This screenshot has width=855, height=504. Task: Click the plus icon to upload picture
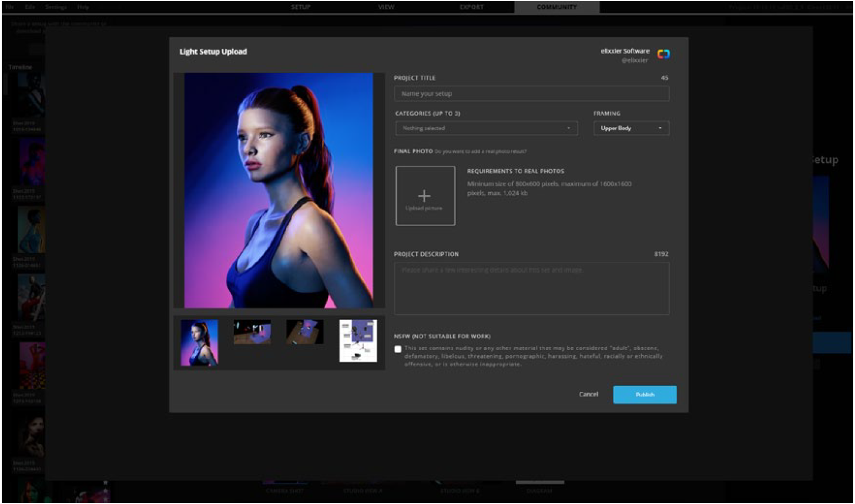[x=424, y=196]
